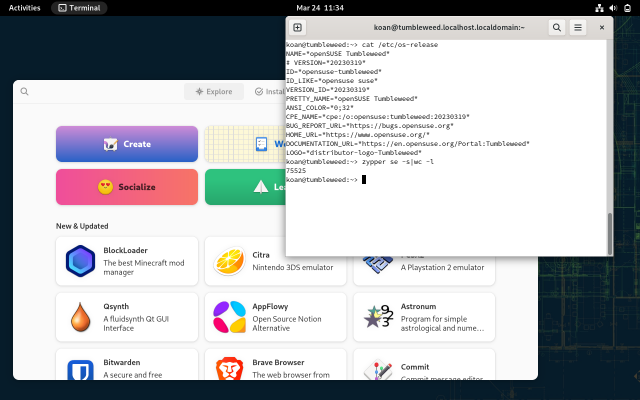This screenshot has height=400, width=640.
Task: Switch to the Explore tab
Action: 214,92
